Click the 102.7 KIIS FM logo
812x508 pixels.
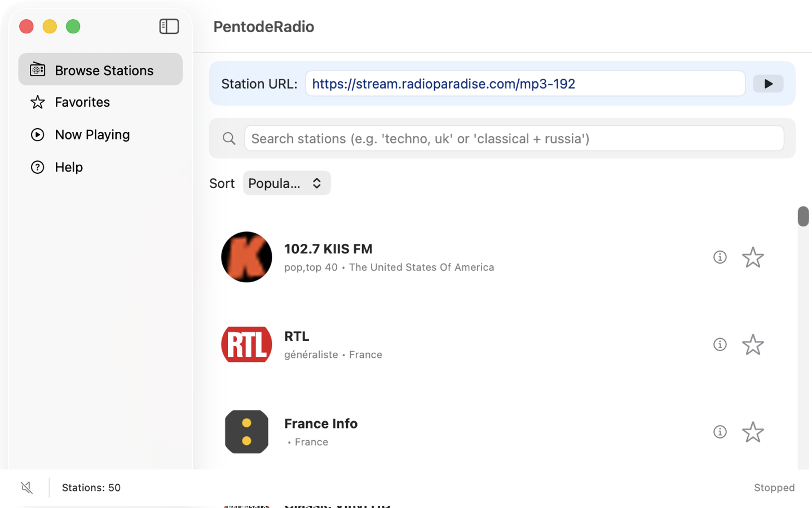[x=246, y=257]
